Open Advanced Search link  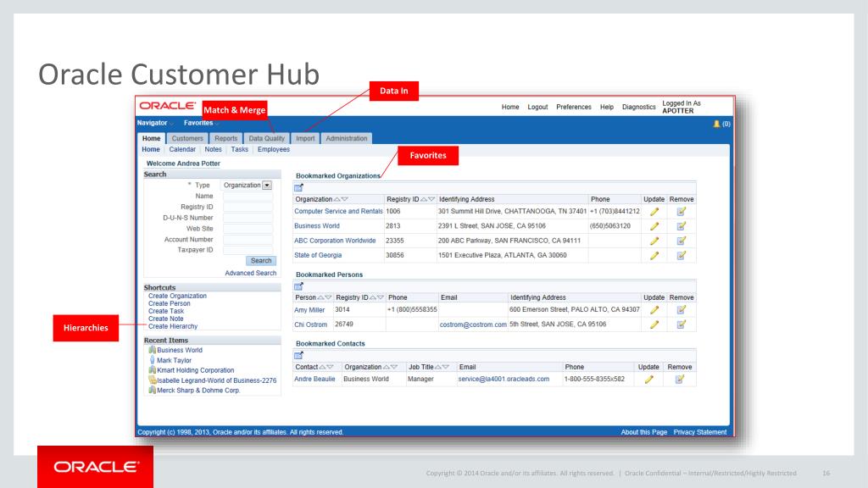click(x=250, y=273)
